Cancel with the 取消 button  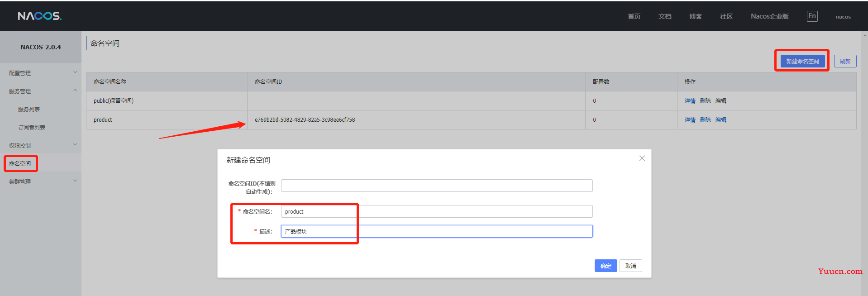(631, 266)
